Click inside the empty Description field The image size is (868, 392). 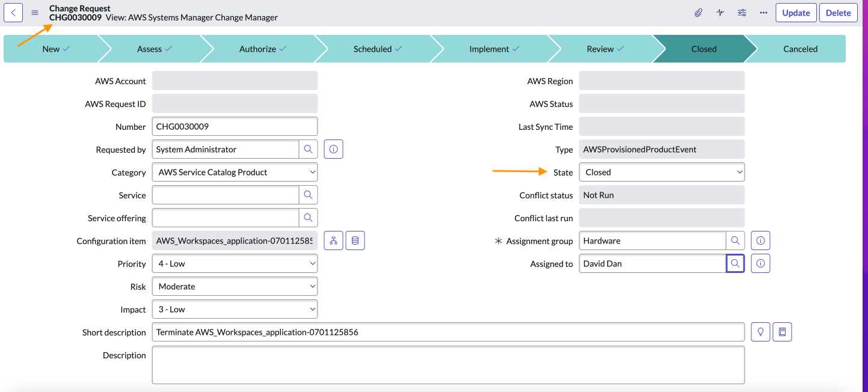pyautogui.click(x=448, y=364)
